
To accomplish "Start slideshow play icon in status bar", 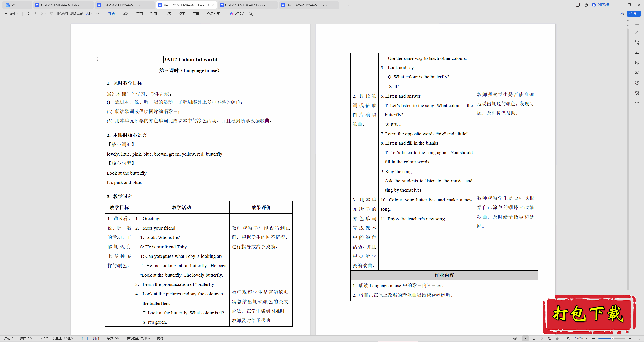I will pyautogui.click(x=542, y=338).
